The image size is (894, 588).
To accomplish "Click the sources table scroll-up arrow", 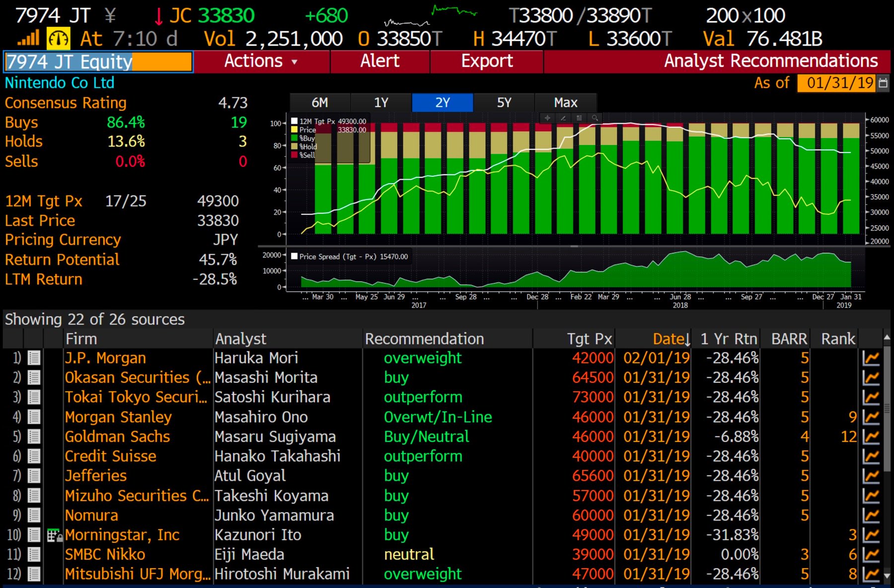I will pos(887,337).
